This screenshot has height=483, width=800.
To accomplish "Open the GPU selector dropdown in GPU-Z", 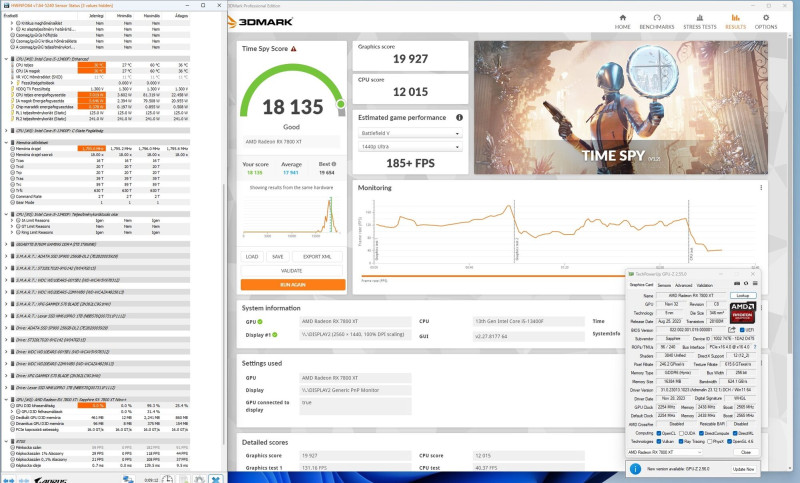I will 665,452.
